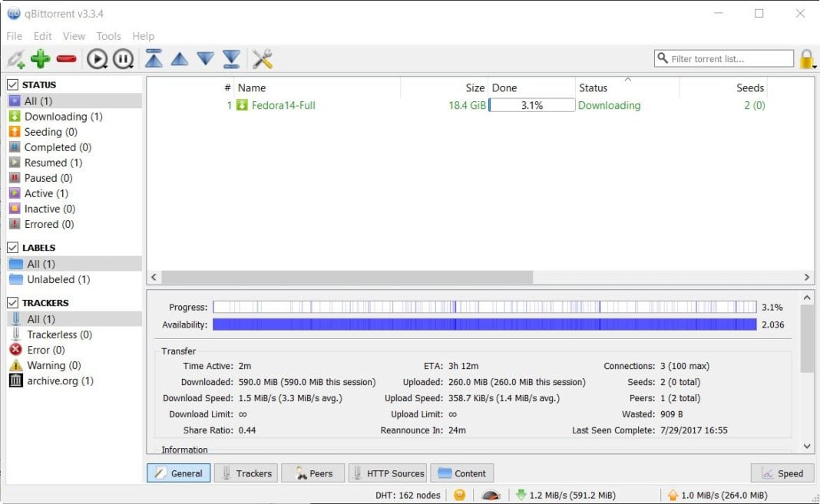
Task: Pause the torrent with the Pause icon
Action: [123, 58]
